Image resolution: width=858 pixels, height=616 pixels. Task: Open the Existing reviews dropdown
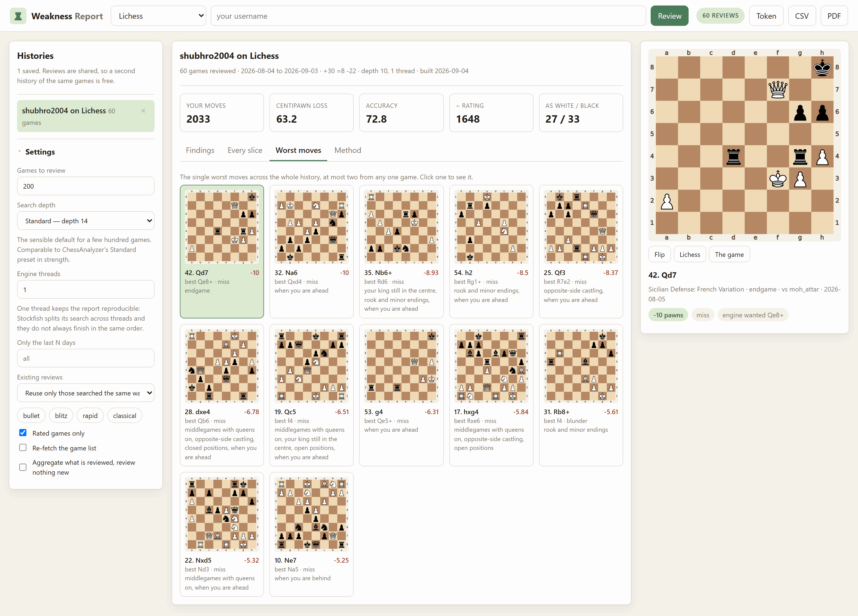(x=86, y=393)
